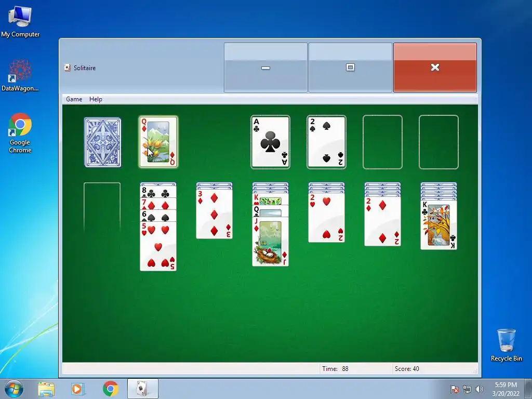Open Windows Media Player from taskbar
The height and width of the screenshot is (399, 532).
(x=78, y=389)
